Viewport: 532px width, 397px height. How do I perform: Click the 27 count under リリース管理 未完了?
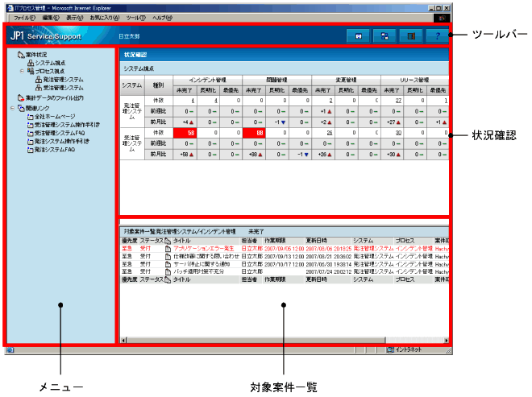[x=398, y=101]
